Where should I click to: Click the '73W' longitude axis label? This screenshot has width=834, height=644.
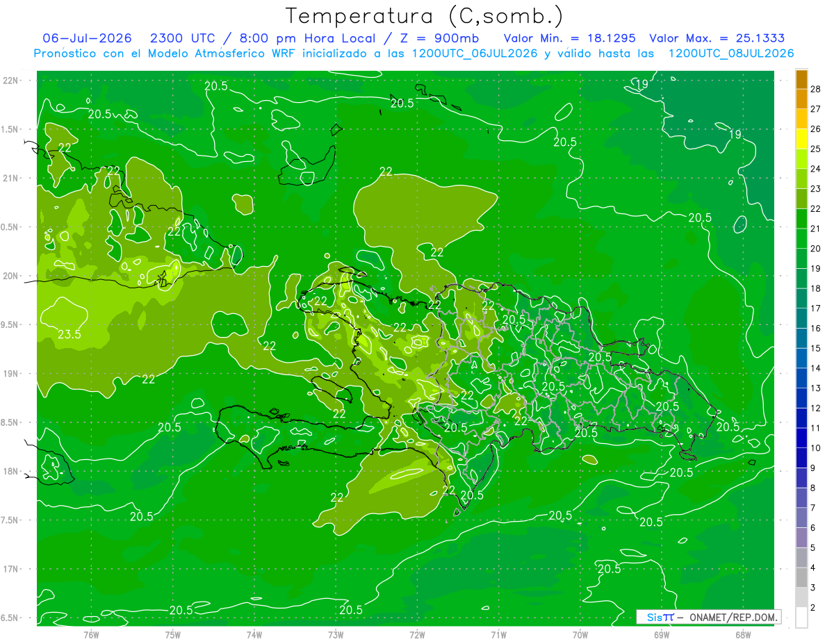pos(336,634)
